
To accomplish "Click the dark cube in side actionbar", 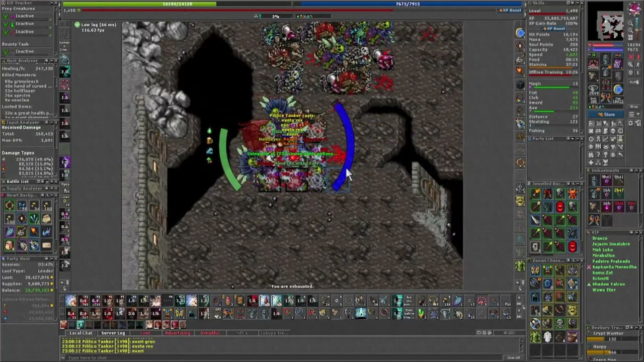I will point(520,84).
